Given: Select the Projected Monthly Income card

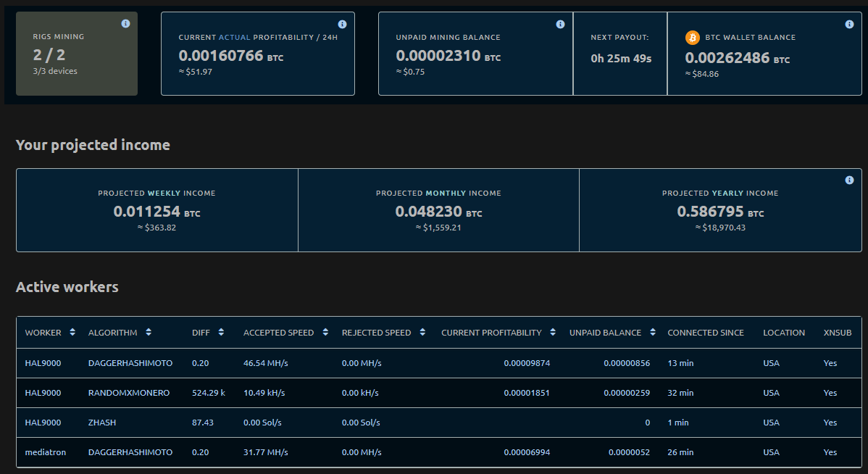Looking at the screenshot, I should 438,210.
